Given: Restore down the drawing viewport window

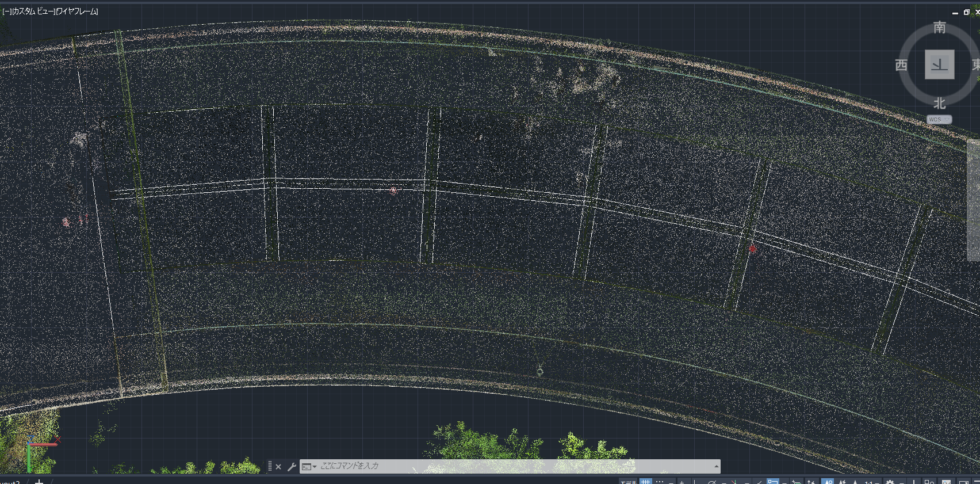Looking at the screenshot, I should [x=966, y=12].
